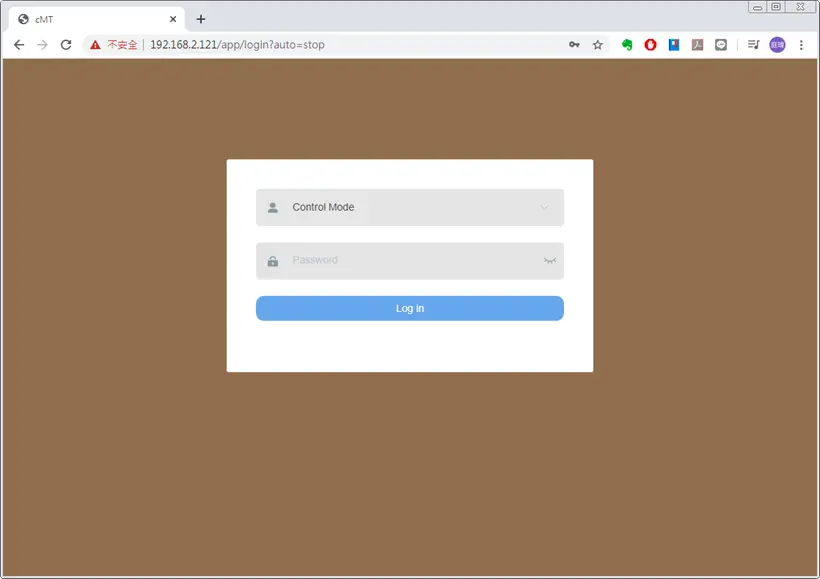Screen dimensions: 820x579
Task: Go back to the previous page
Action: pos(19,45)
